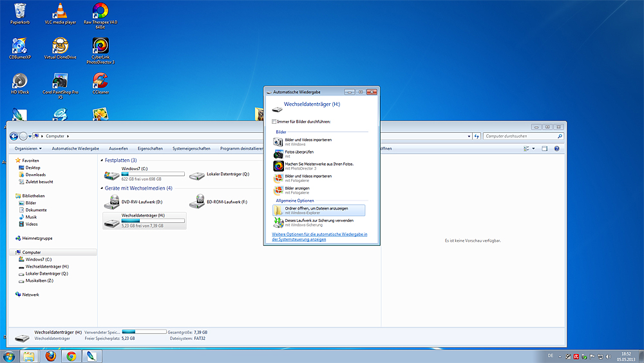
Task: Click the Back navigation arrow in Explorer
Action: tap(14, 136)
